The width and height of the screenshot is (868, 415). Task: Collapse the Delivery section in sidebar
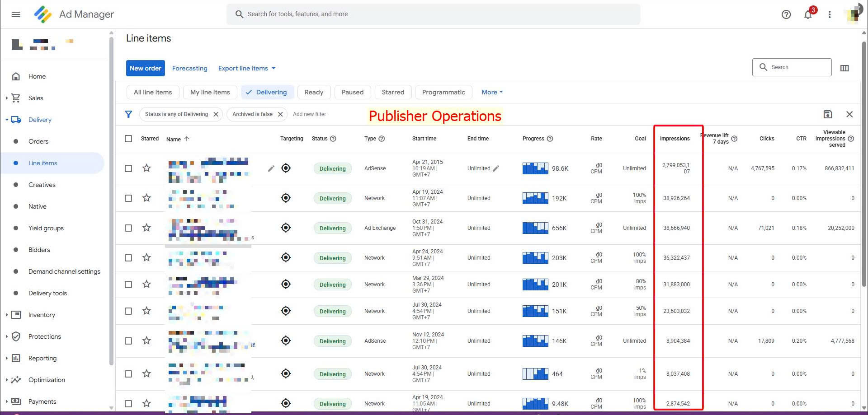[7, 120]
